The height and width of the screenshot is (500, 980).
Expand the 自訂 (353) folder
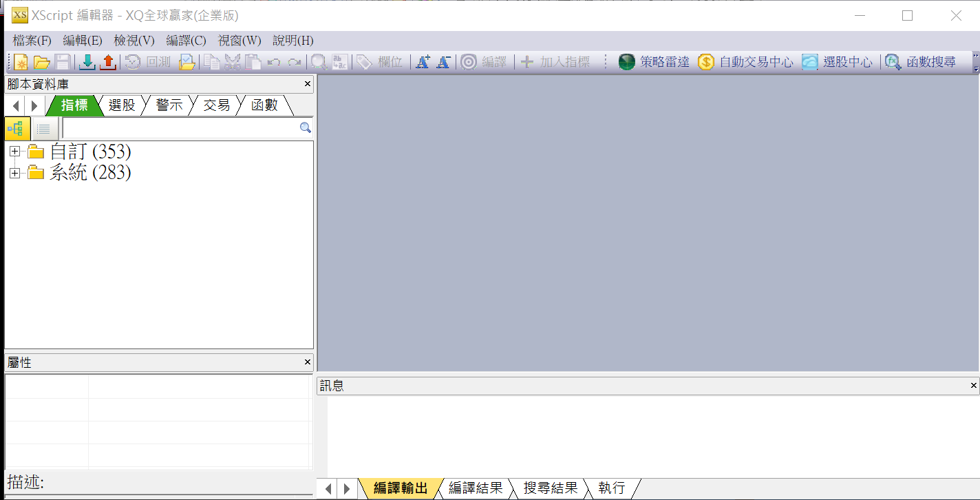point(14,152)
